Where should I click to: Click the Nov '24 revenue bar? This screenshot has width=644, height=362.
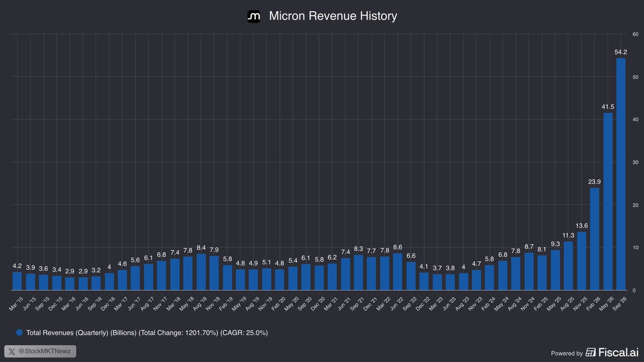[x=529, y=271]
